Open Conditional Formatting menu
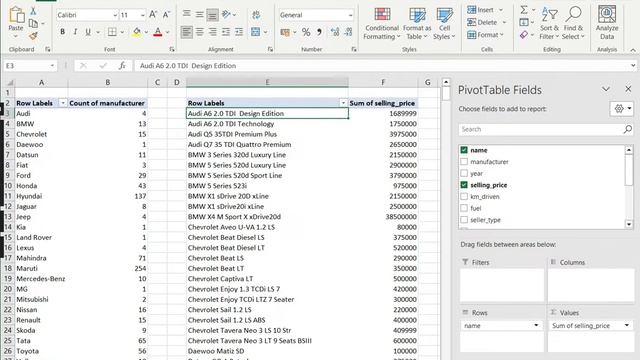Image resolution: width=640 pixels, height=360 pixels. click(x=382, y=24)
